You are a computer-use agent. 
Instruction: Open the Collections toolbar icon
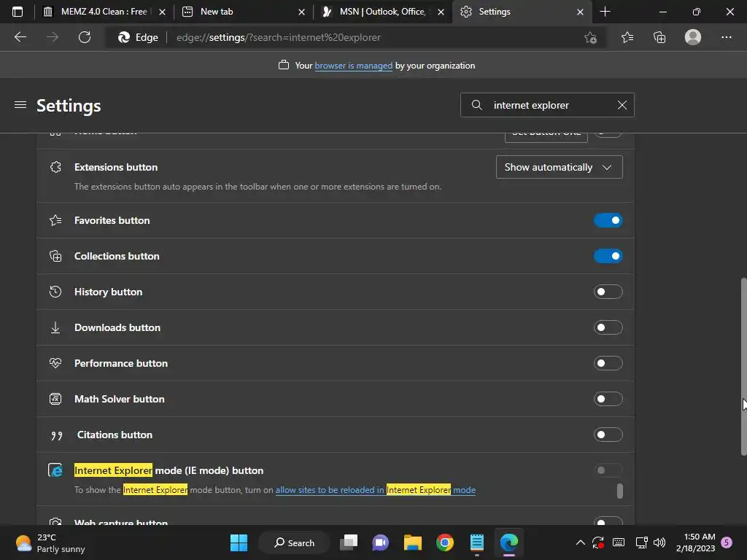pos(659,37)
